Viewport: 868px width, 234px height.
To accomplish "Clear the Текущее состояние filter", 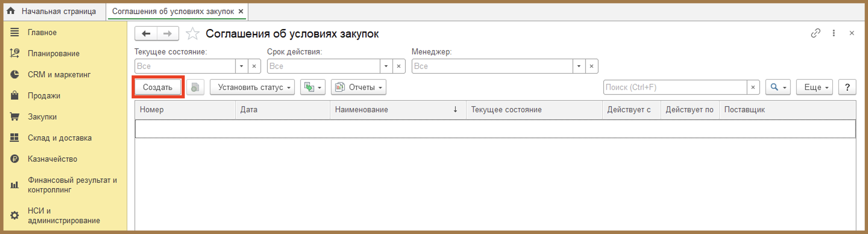I will tap(254, 66).
